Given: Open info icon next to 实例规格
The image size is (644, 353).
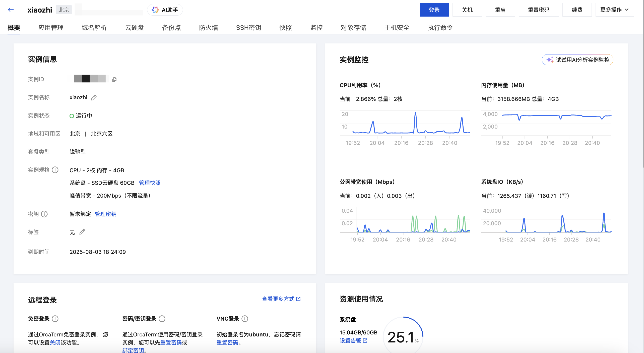Looking at the screenshot, I should (x=55, y=170).
